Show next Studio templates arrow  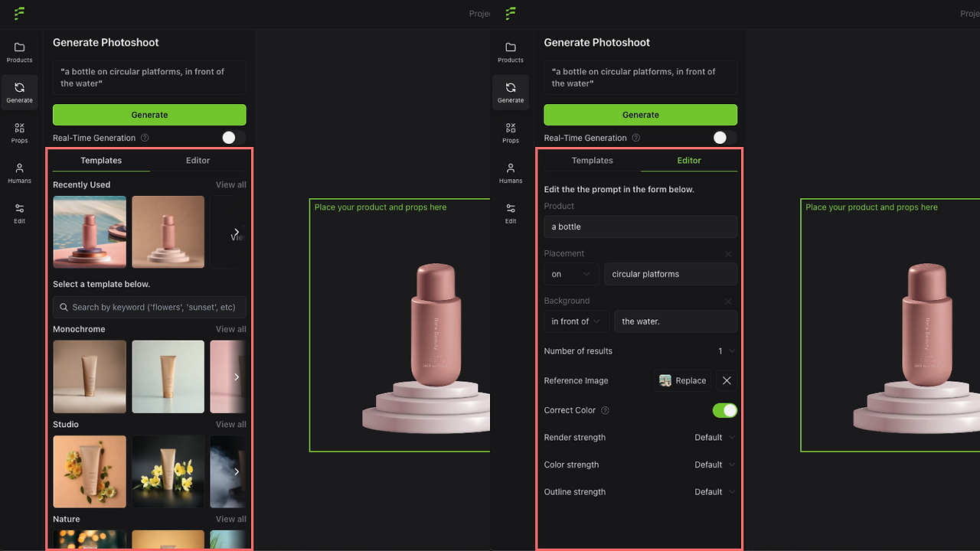coord(237,471)
